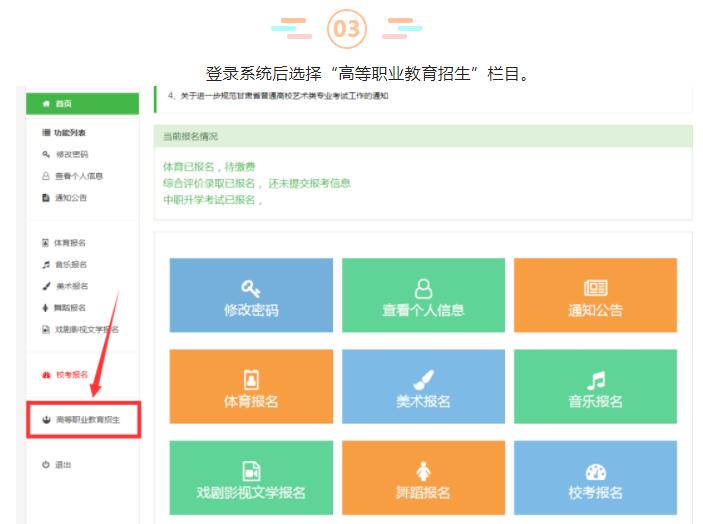
Task: Open 首页 in the sidebar
Action: coord(64,103)
